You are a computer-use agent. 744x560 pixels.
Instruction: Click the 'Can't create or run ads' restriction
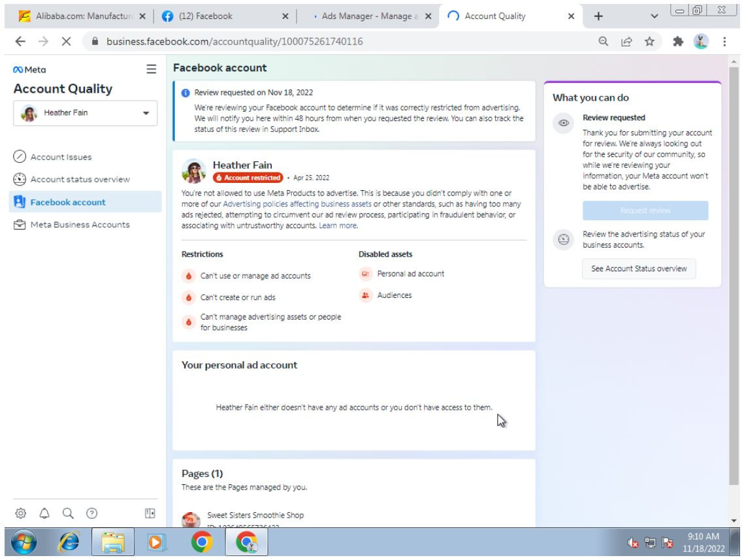point(229,297)
